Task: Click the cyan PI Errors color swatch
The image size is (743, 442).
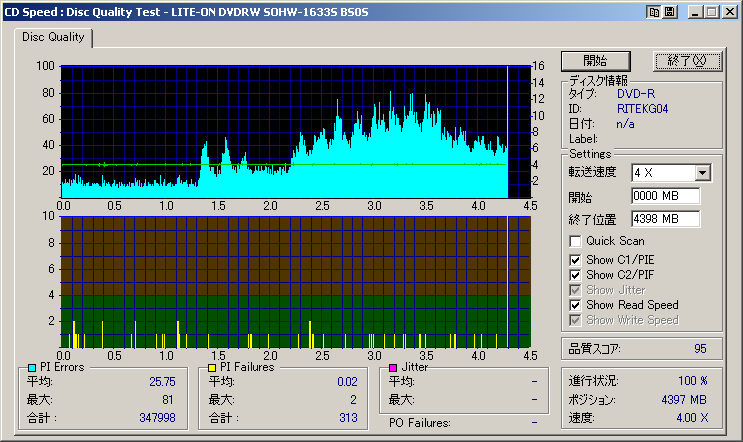Action: [32, 368]
